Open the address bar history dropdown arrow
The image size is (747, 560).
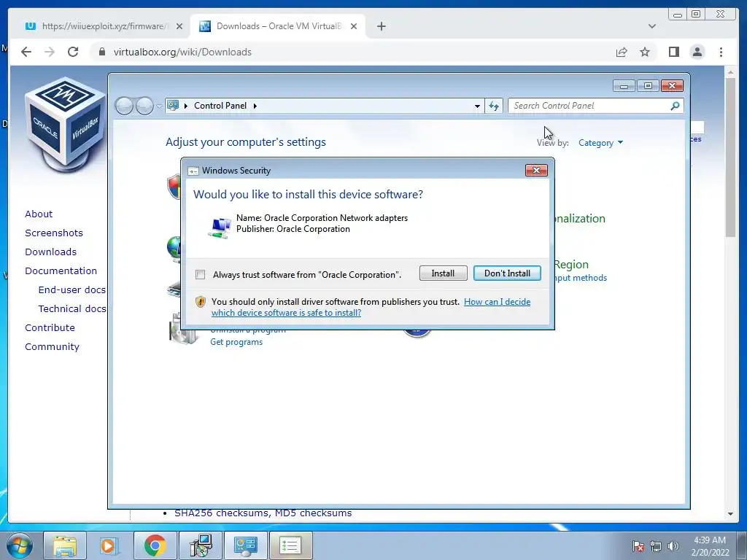477,106
